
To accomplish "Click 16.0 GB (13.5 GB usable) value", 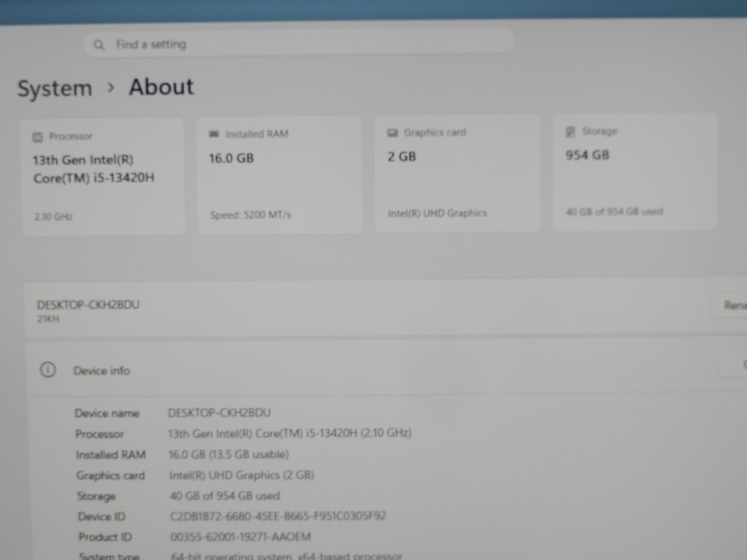I will [x=229, y=454].
